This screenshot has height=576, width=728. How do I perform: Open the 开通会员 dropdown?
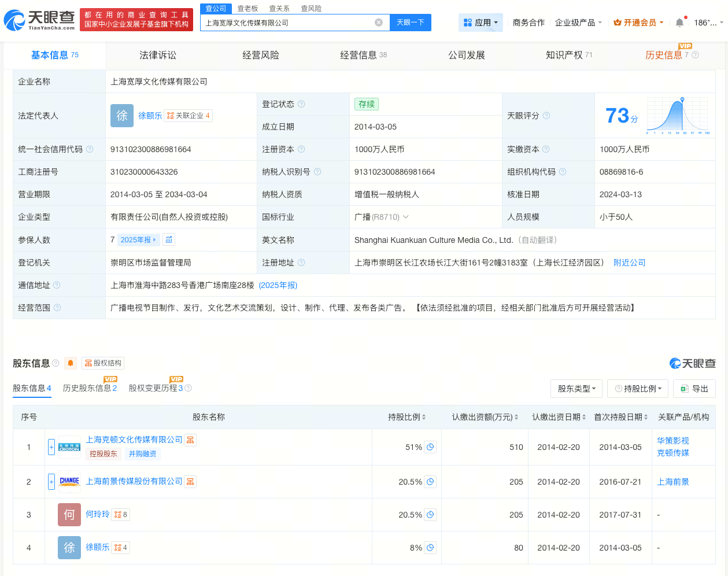(x=638, y=23)
